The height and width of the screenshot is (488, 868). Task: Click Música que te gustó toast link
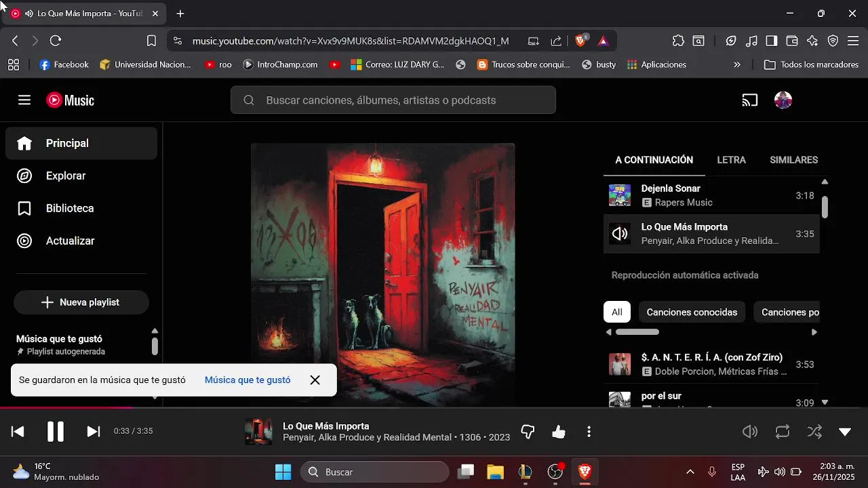(x=248, y=380)
